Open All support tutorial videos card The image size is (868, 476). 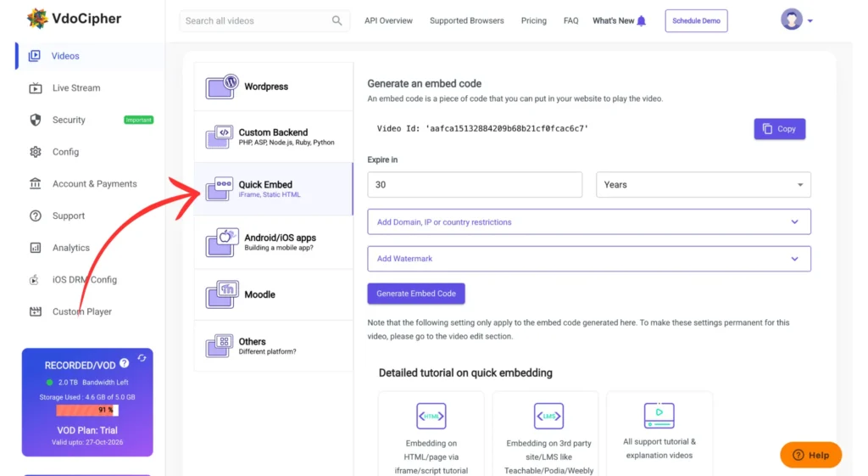pos(659,434)
